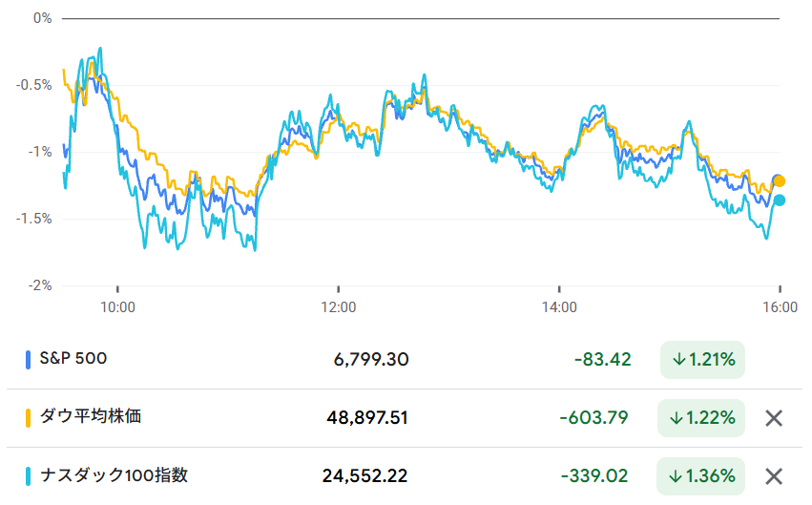Screen dimensions: 812x505
Task: Open the ダウ平均株価 index link
Action: point(90,417)
